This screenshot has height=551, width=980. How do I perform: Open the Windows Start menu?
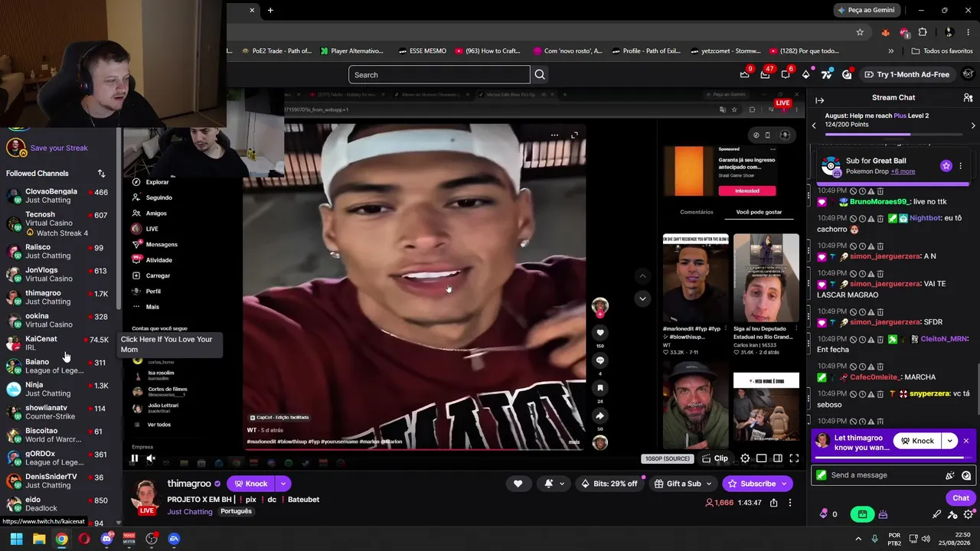(x=16, y=539)
